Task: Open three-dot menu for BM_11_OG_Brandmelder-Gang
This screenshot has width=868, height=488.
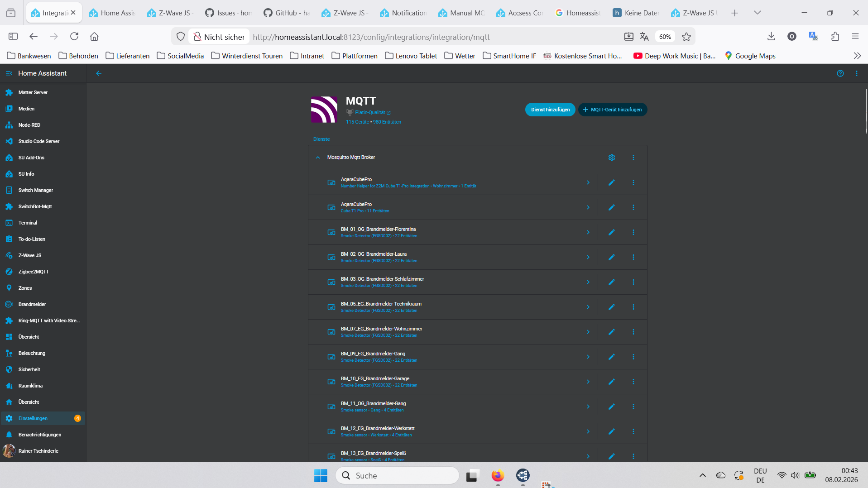Action: 633,407
